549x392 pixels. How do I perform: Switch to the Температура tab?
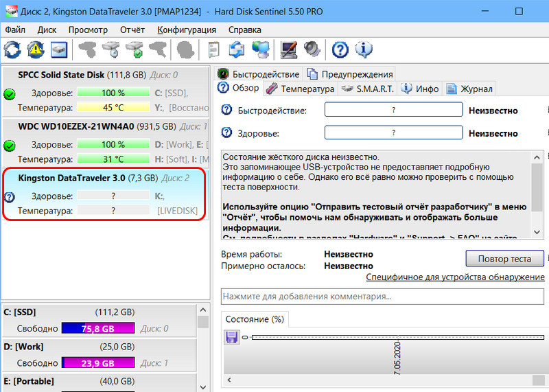[300, 89]
